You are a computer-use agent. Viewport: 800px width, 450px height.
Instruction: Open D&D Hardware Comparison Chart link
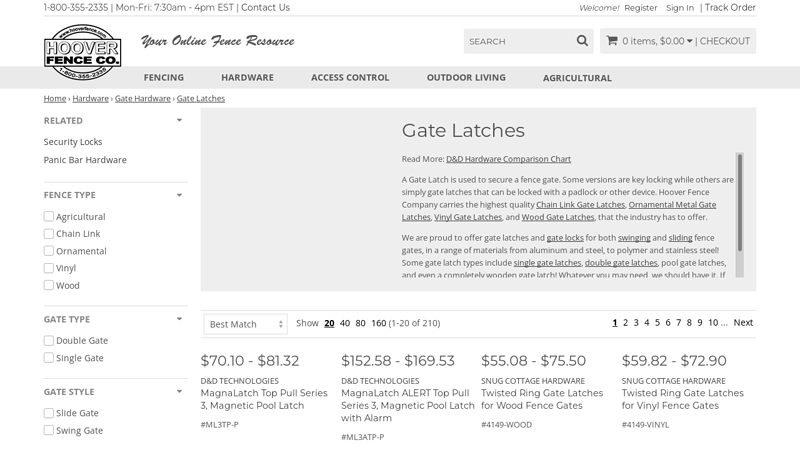pyautogui.click(x=509, y=159)
